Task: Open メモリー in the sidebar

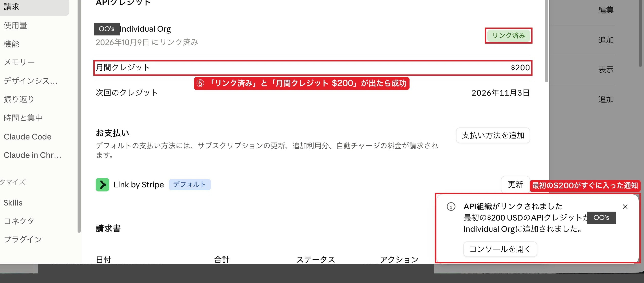Action: [19, 62]
